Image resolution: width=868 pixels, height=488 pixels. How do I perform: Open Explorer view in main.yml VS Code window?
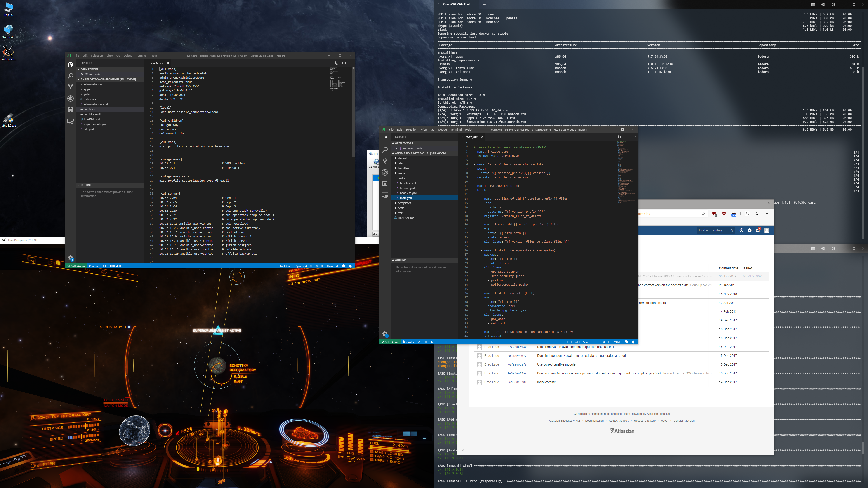point(385,138)
